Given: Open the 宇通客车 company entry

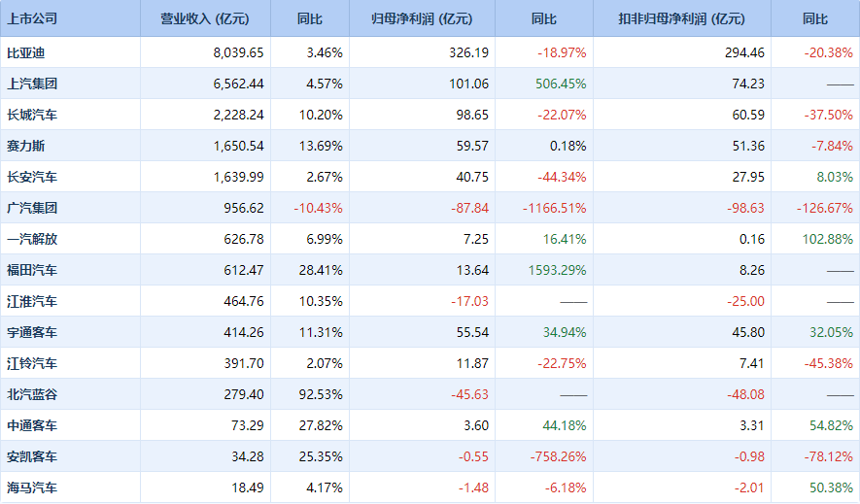Looking at the screenshot, I should 32,332.
